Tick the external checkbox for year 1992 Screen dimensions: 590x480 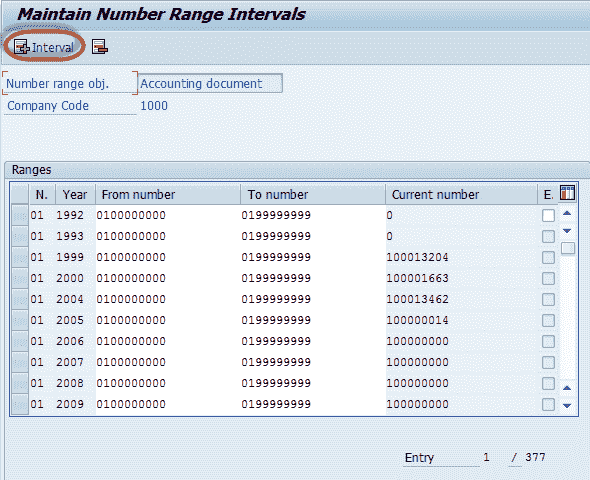point(548,216)
